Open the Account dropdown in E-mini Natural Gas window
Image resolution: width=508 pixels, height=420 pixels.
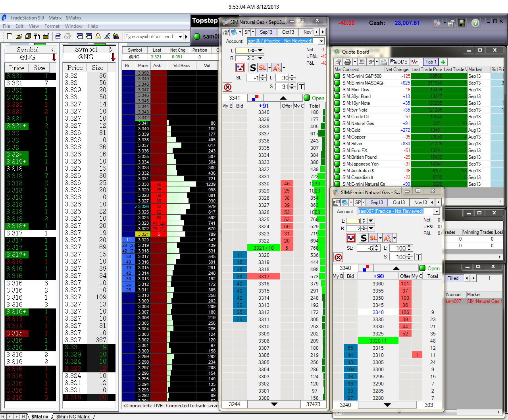point(437,212)
